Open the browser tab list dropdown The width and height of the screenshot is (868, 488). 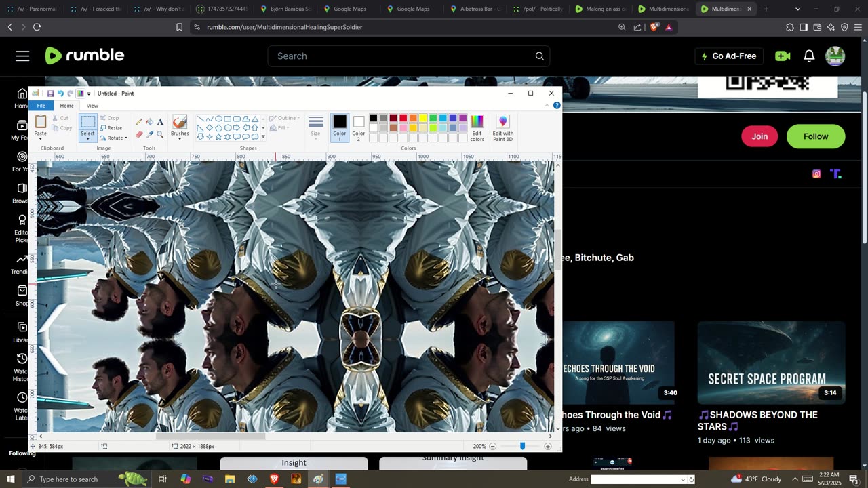pos(797,9)
